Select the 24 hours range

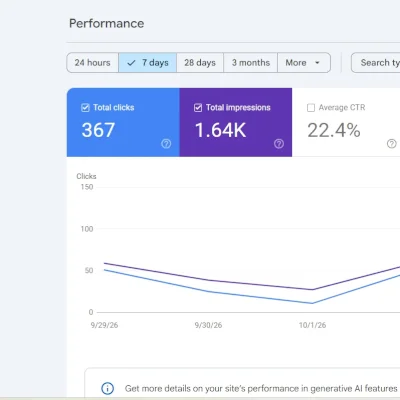pos(93,63)
